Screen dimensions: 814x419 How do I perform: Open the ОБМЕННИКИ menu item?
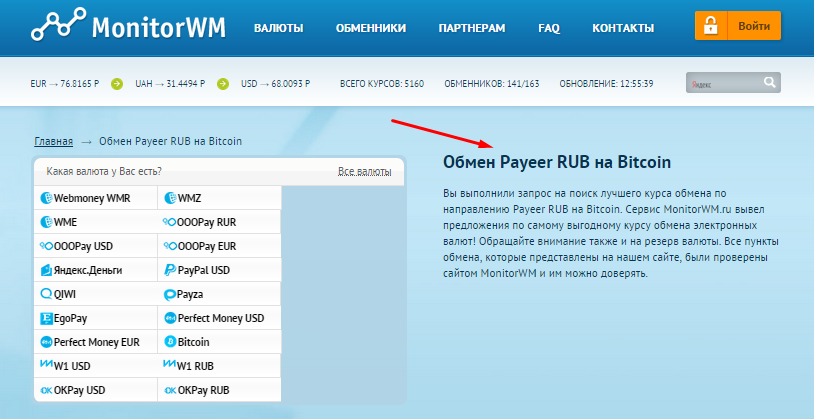point(371,28)
